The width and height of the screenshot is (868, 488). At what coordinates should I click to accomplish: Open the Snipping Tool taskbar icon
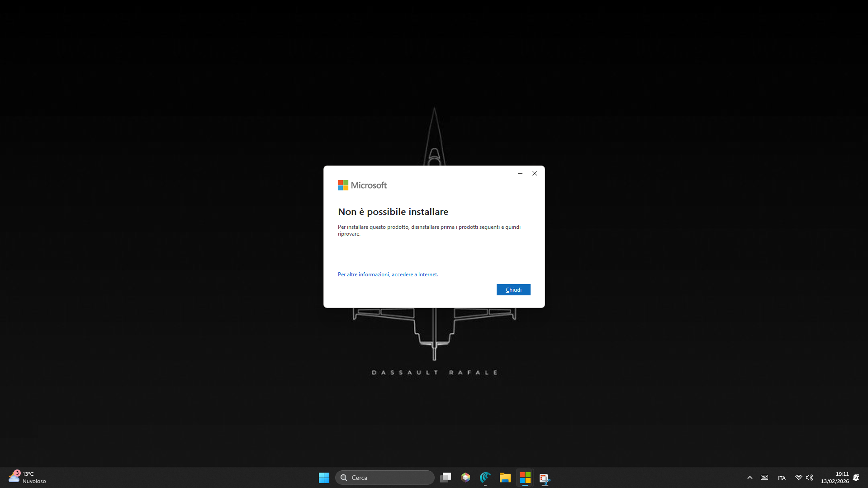pos(545,478)
